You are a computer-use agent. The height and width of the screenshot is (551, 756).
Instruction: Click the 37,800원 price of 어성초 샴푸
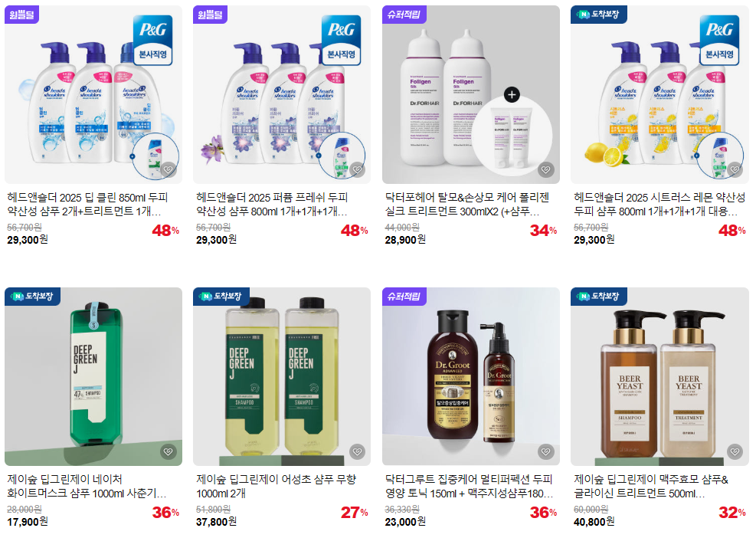[217, 522]
